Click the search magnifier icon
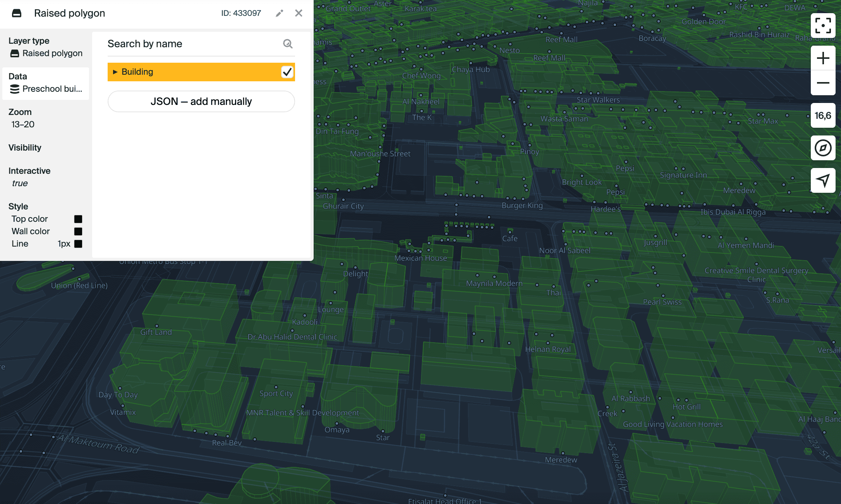The height and width of the screenshot is (504, 841). (x=287, y=44)
